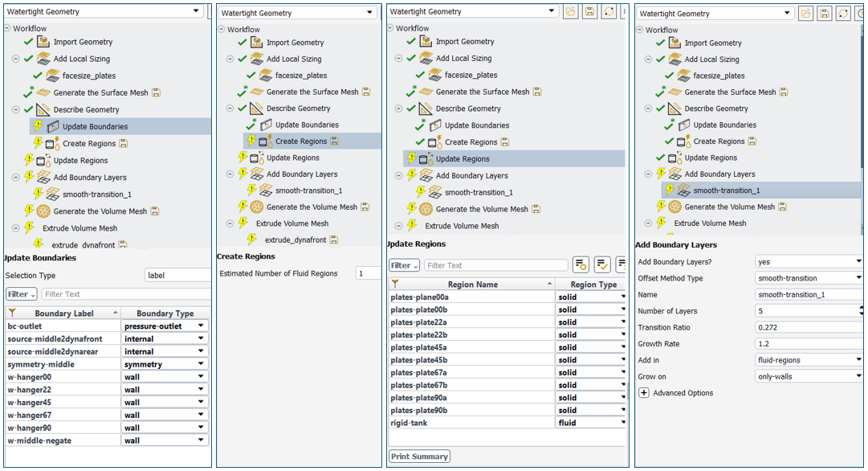Open the Add in fluid-regions dropdown

tap(858, 360)
